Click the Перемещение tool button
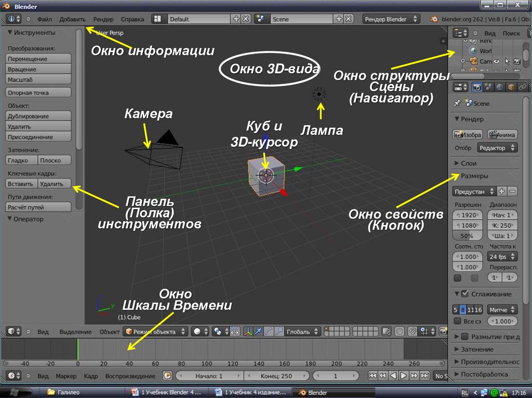The width and height of the screenshot is (532, 398). pyautogui.click(x=38, y=59)
